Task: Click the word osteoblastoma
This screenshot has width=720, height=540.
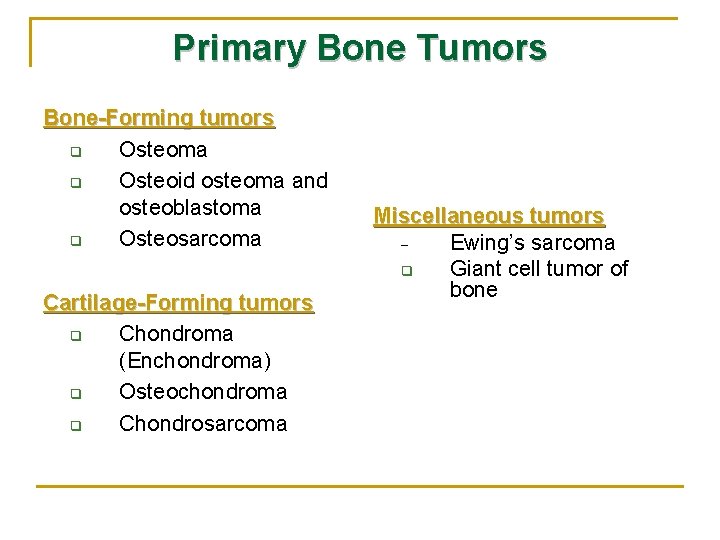Action: click(190, 208)
